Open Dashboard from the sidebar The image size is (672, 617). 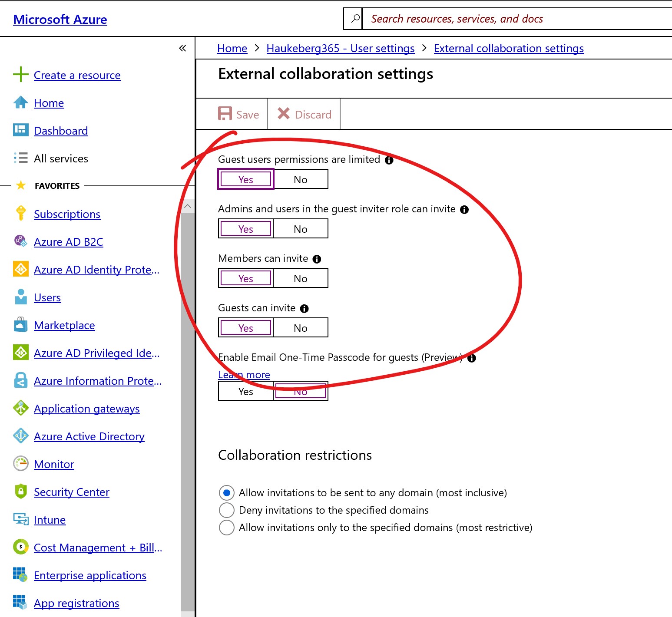61,131
